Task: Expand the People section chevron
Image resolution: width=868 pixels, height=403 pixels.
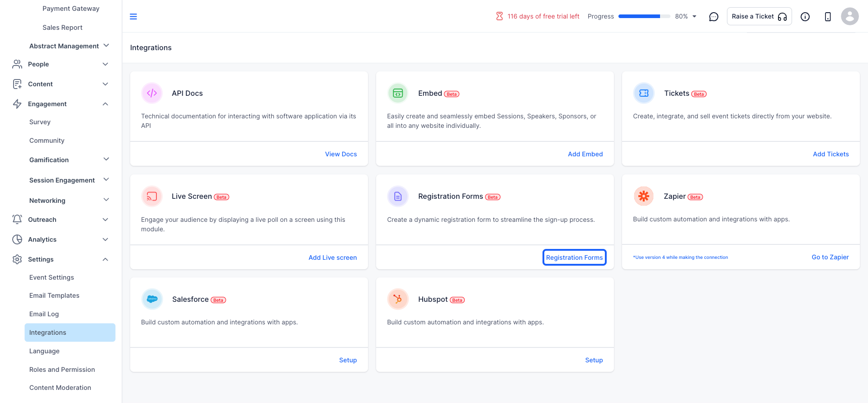Action: coord(105,64)
